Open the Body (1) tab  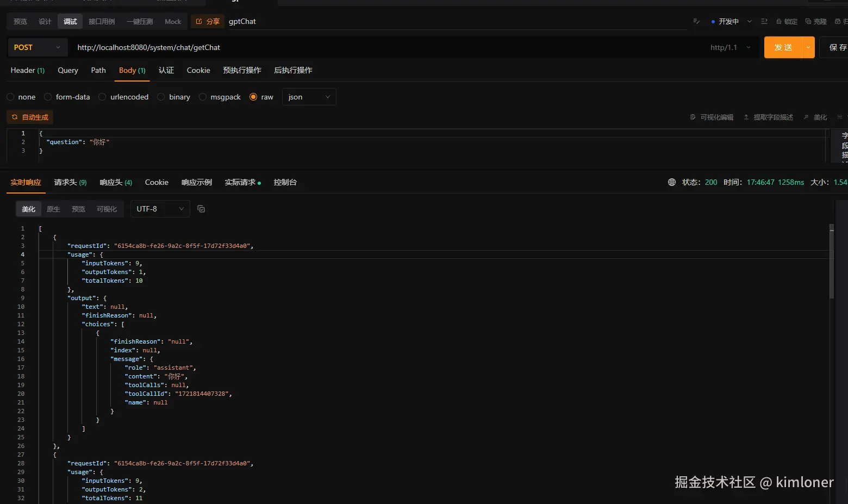click(132, 70)
